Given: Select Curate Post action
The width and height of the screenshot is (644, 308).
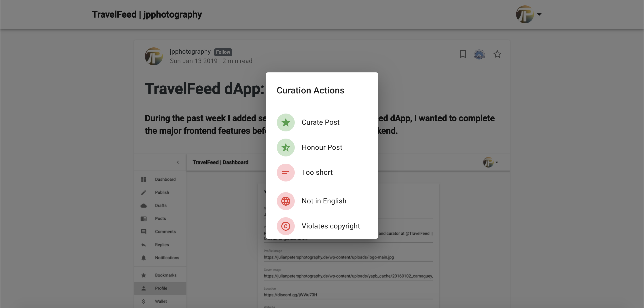Looking at the screenshot, I should pyautogui.click(x=322, y=122).
